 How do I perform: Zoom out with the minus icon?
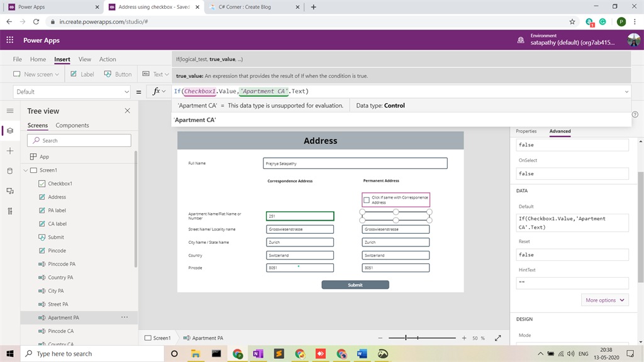point(380,337)
